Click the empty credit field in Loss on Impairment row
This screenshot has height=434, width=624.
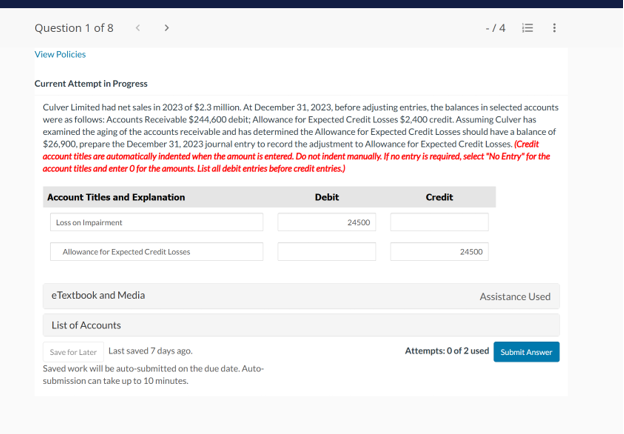click(439, 222)
